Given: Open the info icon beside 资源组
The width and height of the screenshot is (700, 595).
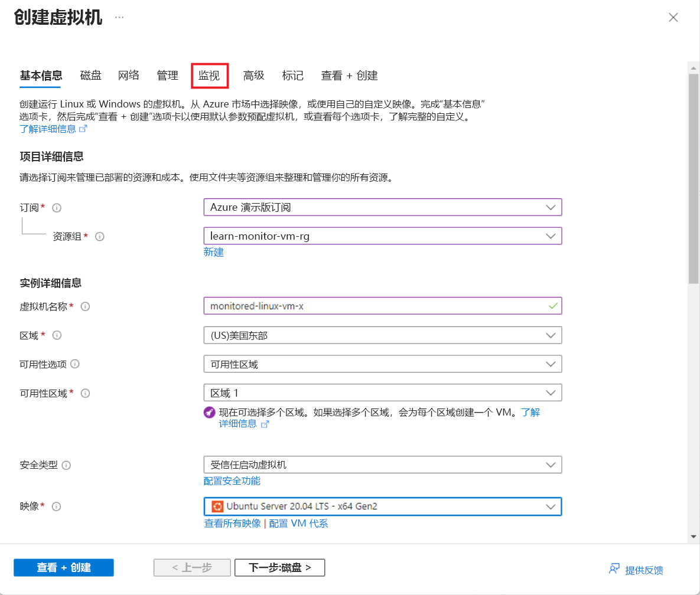Looking at the screenshot, I should (x=100, y=237).
